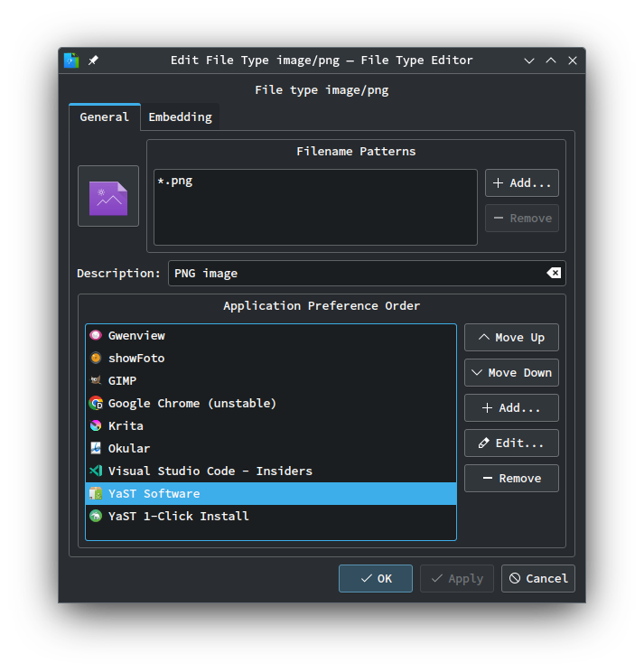
Task: Click the YaST 1-Click Install icon
Action: click(96, 516)
